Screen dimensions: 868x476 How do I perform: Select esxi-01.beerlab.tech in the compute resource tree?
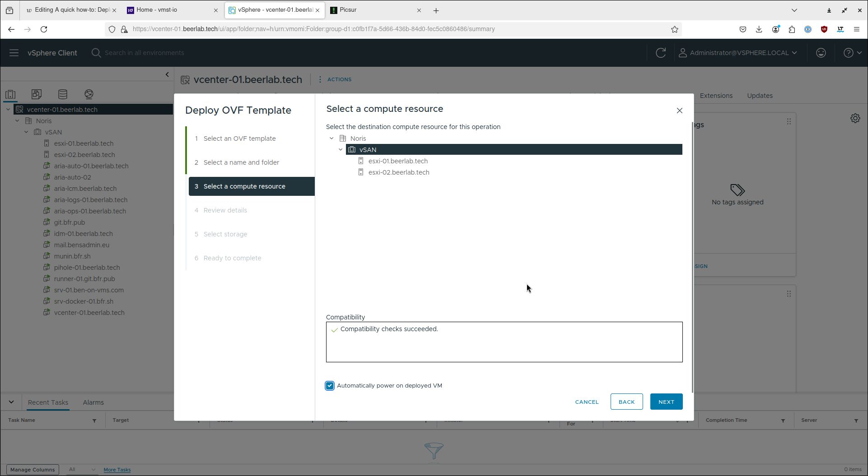pyautogui.click(x=398, y=161)
